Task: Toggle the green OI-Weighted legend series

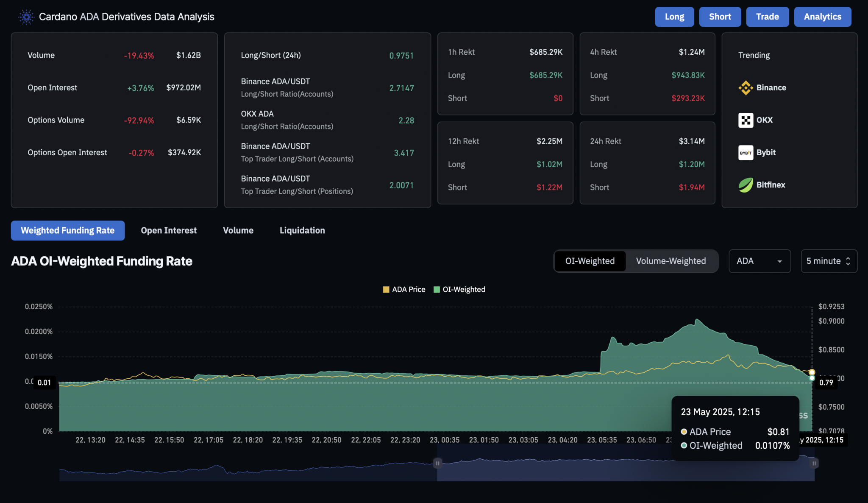Action: coord(437,290)
